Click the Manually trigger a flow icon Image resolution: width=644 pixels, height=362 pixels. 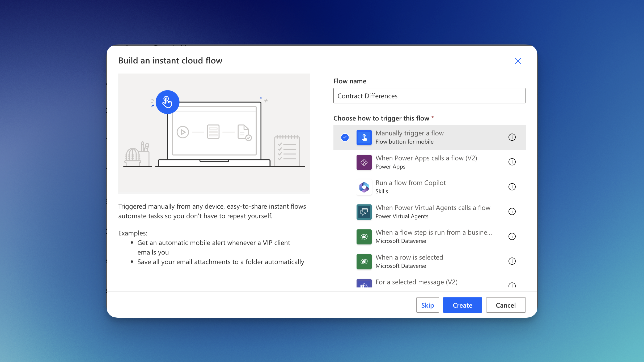coord(364,137)
